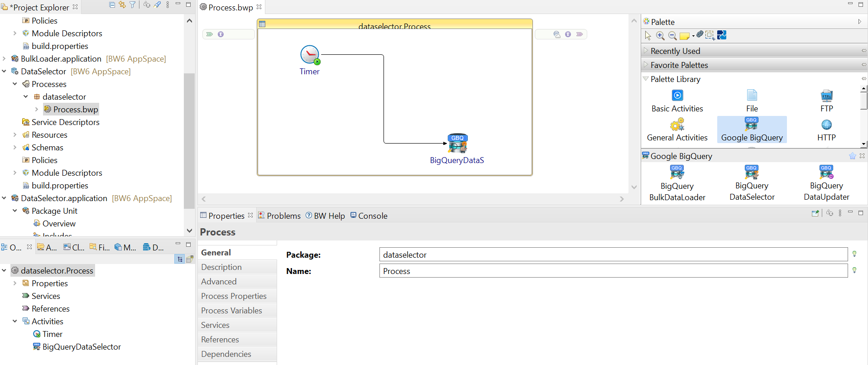Click the flashlight icon in Project Explorer
868x365 pixels.
click(x=157, y=5)
